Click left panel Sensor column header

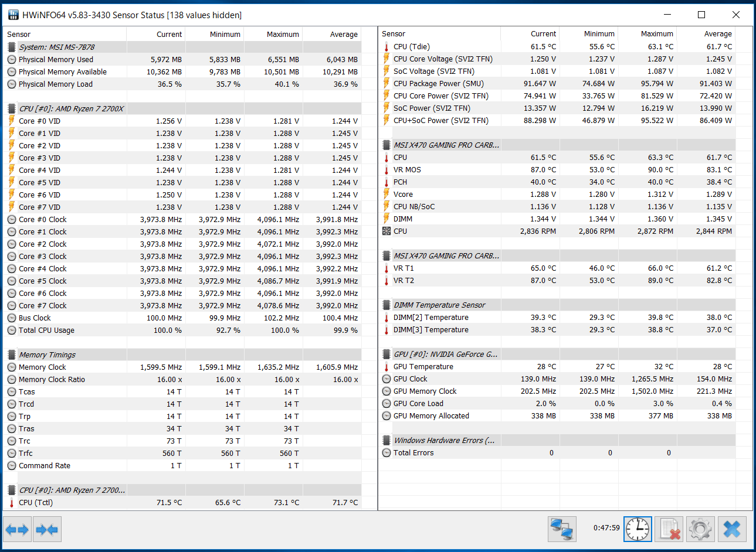(65, 34)
